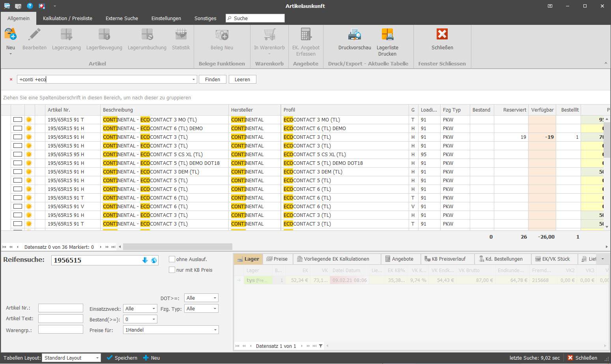Open Einsatzzweck dropdown
611x364 pixels.
click(x=154, y=308)
